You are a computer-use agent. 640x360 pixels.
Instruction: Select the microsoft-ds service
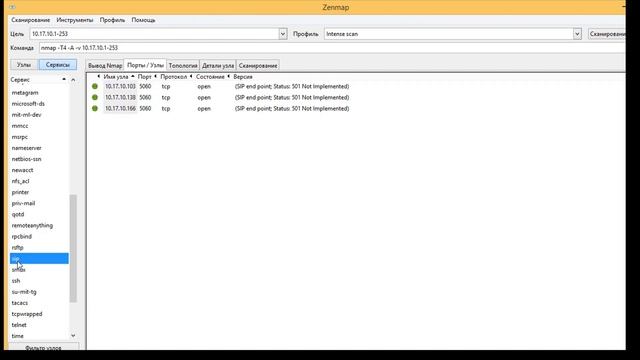[x=28, y=104]
